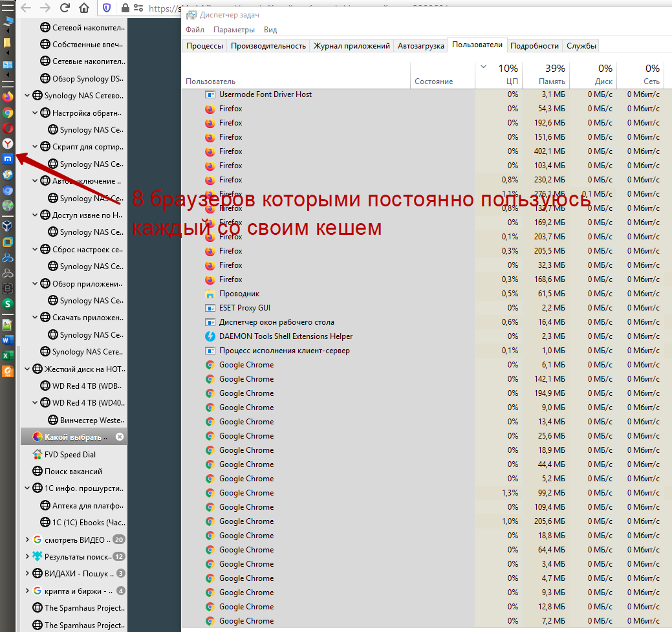
Task: Select the 'FVD Speed Dial' sidebar tab
Action: tap(70, 455)
